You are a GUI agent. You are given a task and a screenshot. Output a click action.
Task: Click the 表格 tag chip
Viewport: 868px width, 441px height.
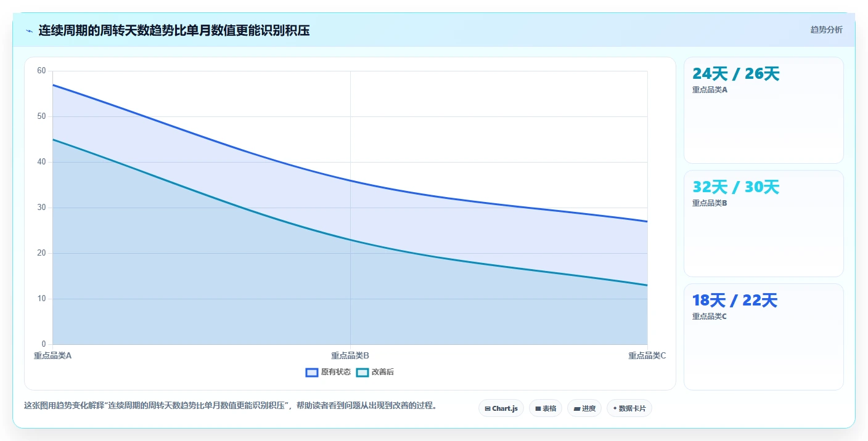tap(546, 408)
